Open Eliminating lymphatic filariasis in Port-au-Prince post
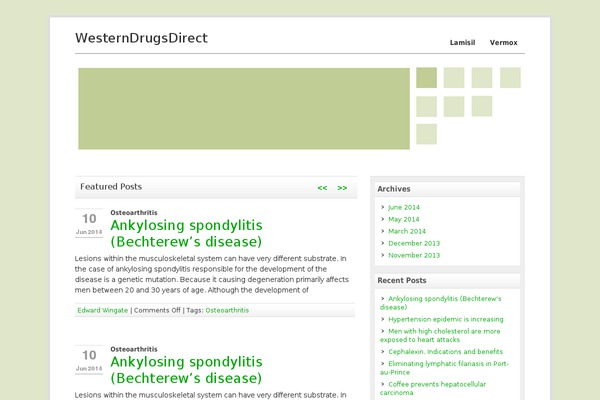The image size is (600, 400). click(444, 368)
